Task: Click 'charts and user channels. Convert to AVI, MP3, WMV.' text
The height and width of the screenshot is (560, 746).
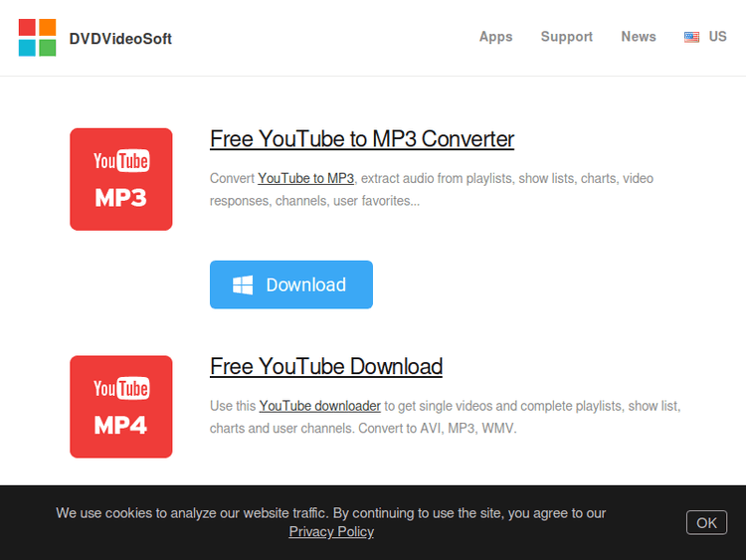Action: (x=363, y=429)
